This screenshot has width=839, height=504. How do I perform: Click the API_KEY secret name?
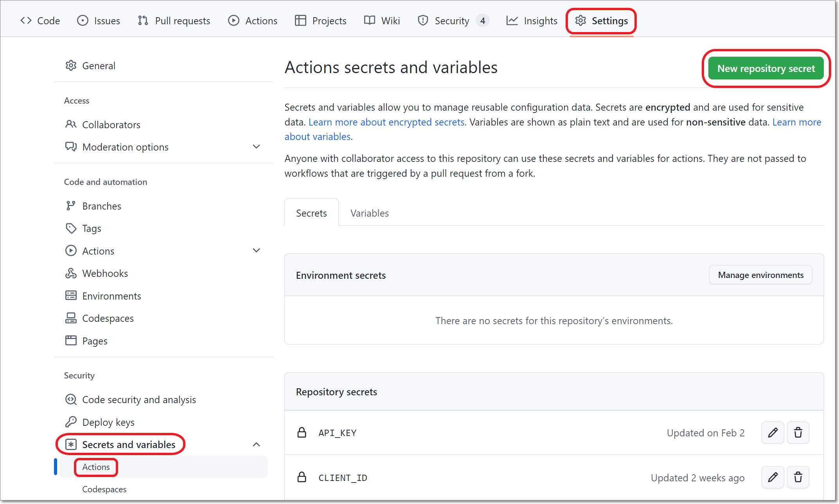(338, 433)
